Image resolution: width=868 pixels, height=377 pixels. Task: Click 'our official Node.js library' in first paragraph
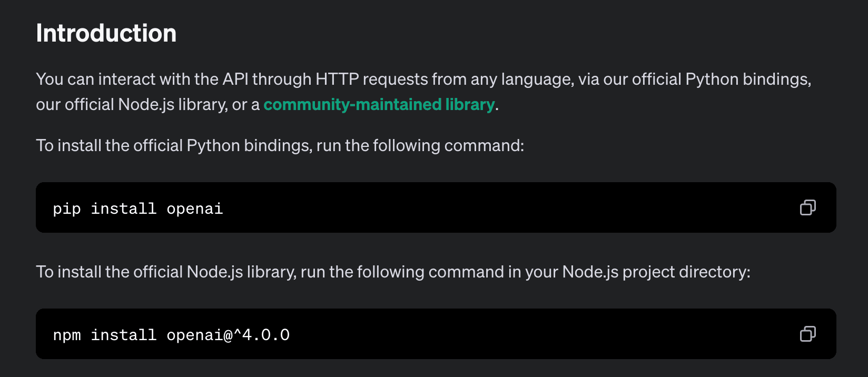[131, 104]
